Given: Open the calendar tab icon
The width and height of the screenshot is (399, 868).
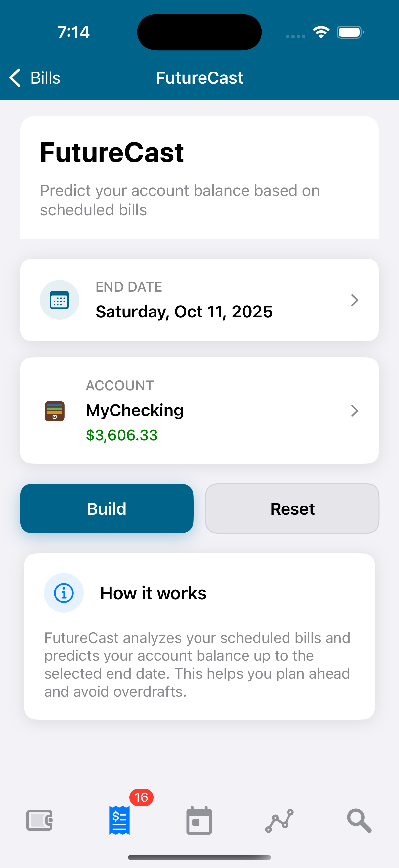Looking at the screenshot, I should click(199, 820).
